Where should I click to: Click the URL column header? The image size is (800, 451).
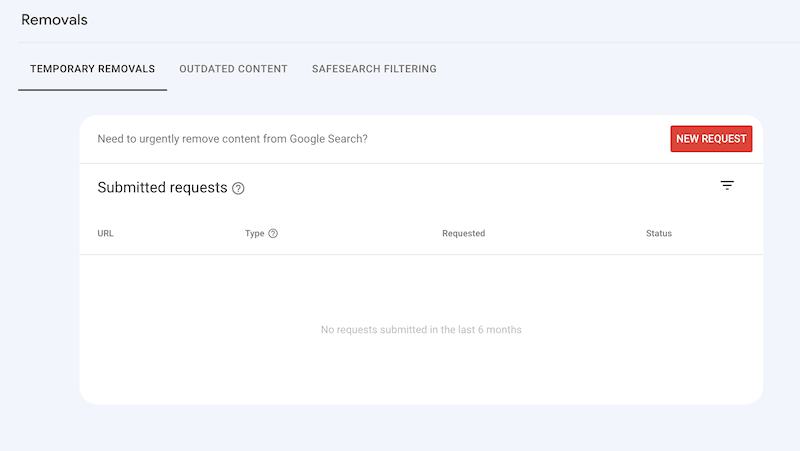click(x=106, y=234)
